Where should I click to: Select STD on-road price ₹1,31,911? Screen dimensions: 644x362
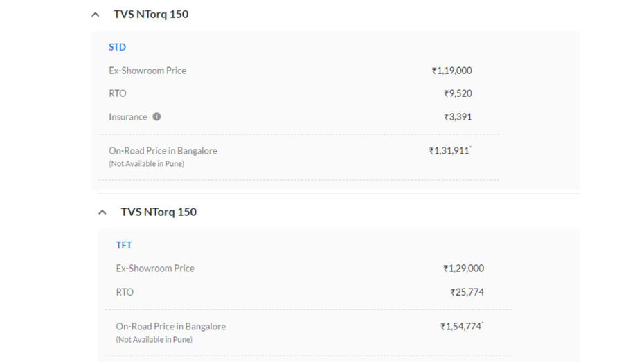click(x=450, y=151)
